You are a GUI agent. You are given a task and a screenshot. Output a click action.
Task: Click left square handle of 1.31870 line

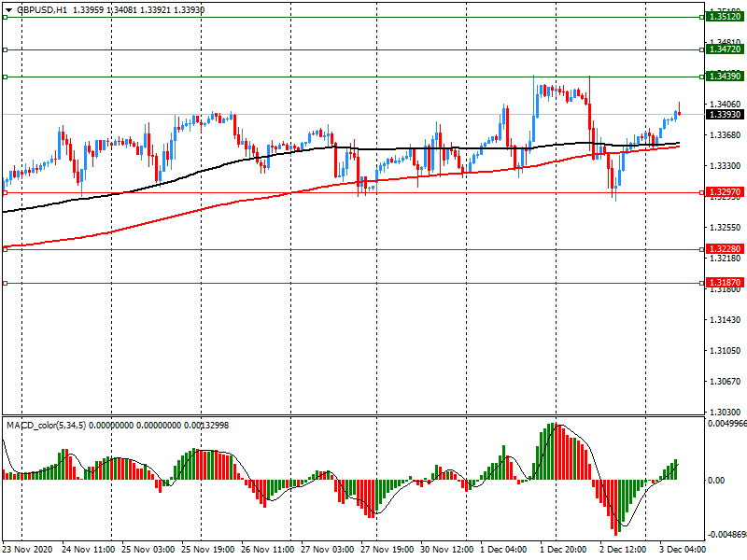[x=5, y=283]
